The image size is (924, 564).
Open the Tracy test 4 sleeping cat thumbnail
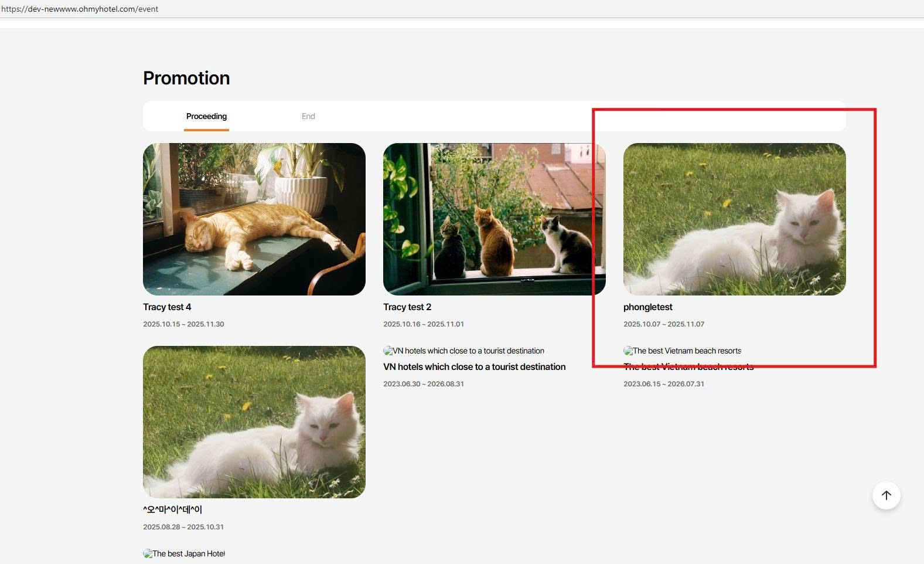tap(254, 219)
